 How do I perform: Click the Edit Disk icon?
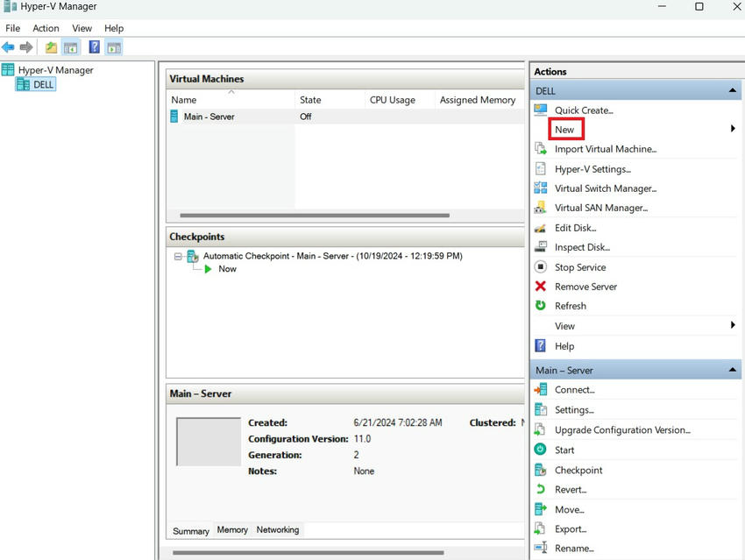click(540, 228)
